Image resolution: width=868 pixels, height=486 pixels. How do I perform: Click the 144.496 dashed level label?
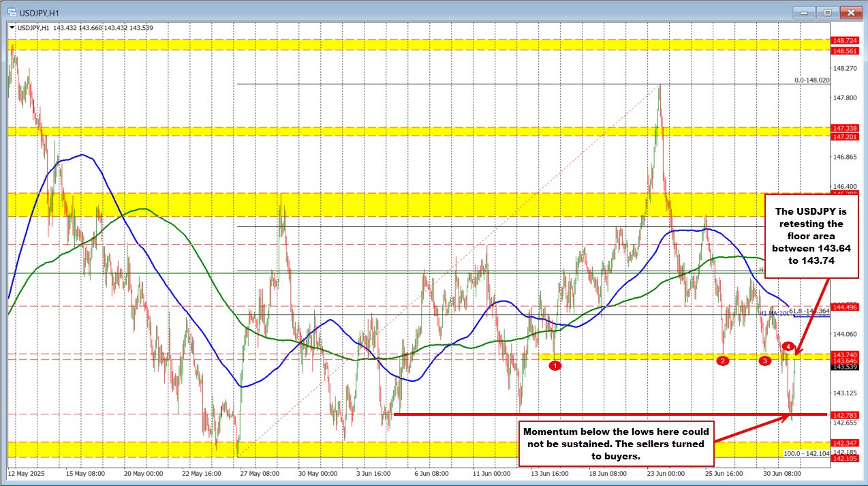845,307
